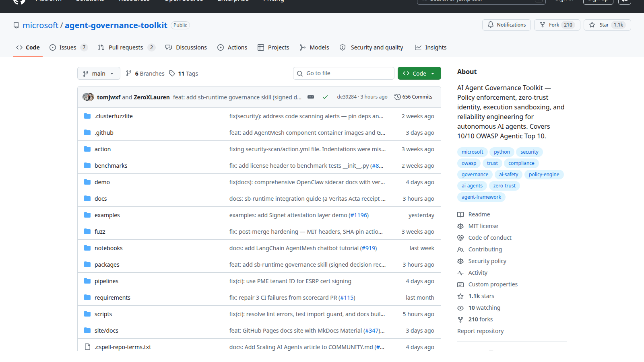Image resolution: width=644 pixels, height=362 pixels.
Task: Click the fork icon beside 210 forks
Action: 460,319
